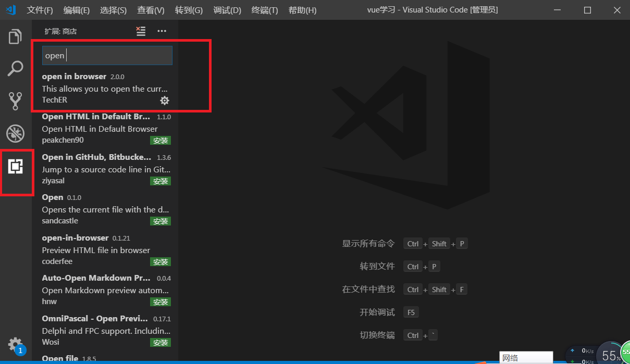This screenshot has height=364, width=630.
Task: Install the Open extension by sandcastle
Action: tap(160, 221)
